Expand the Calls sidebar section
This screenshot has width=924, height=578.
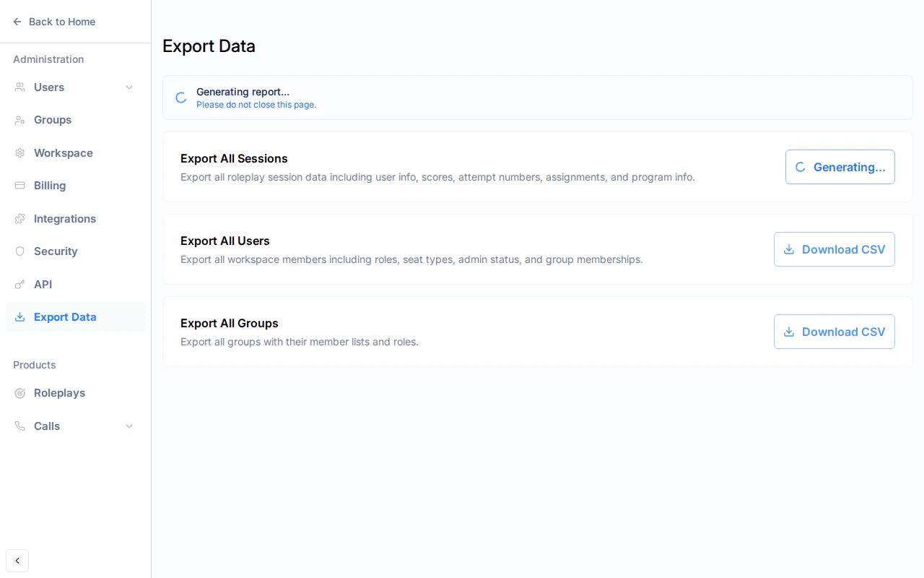pos(129,426)
